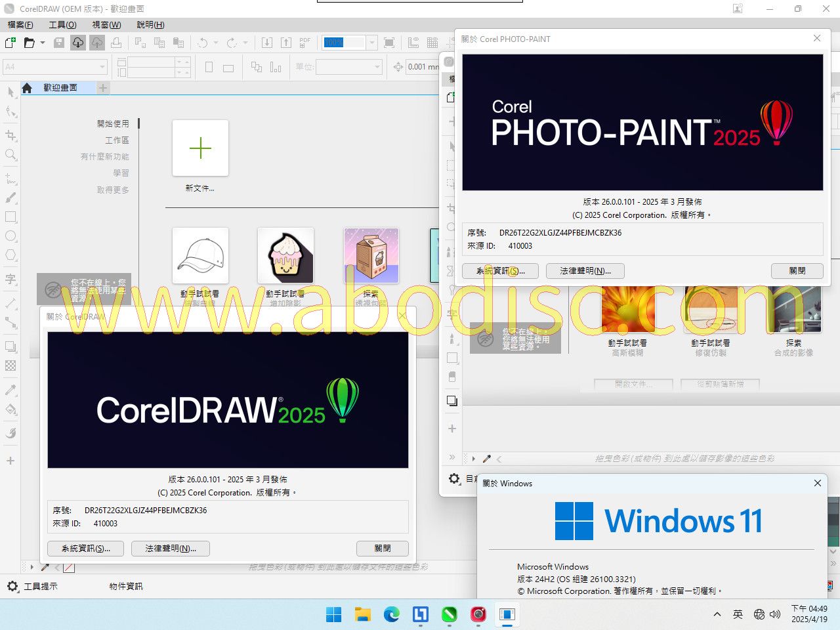Select the Zoom magnifier tool
The width and height of the screenshot is (840, 630).
[10, 155]
